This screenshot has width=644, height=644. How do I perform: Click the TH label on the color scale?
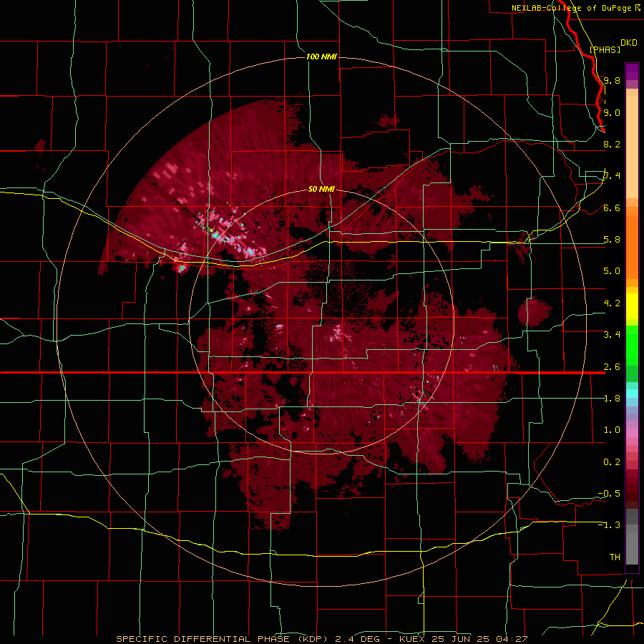615,557
